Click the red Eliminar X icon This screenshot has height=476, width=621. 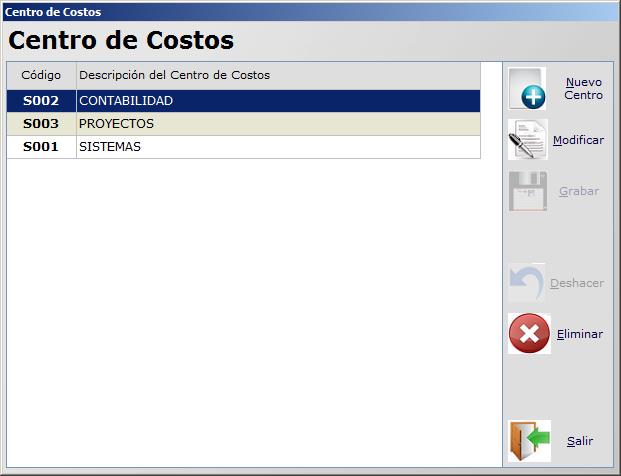(x=529, y=333)
